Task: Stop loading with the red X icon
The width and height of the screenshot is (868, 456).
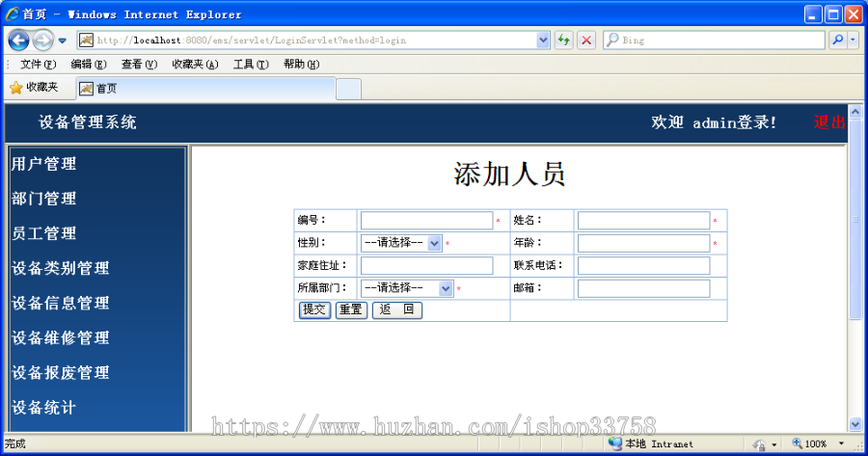Action: pyautogui.click(x=586, y=40)
